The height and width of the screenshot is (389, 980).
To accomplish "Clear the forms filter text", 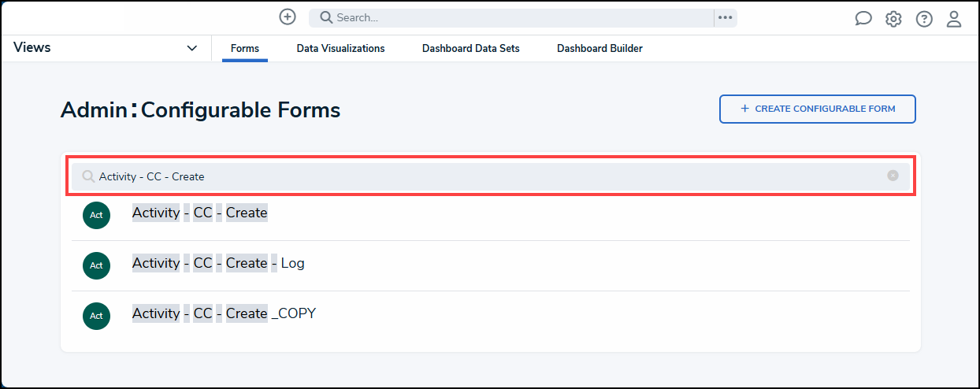I will pos(893,176).
